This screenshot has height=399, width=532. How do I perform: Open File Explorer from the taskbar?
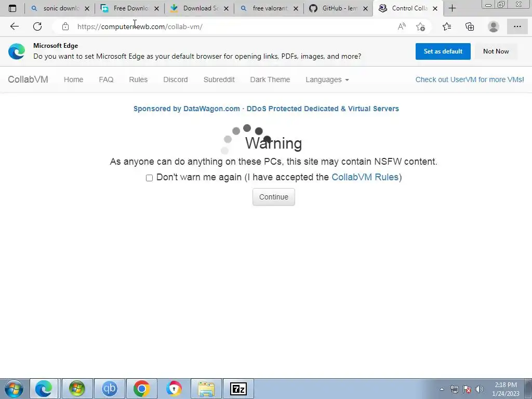pos(206,389)
